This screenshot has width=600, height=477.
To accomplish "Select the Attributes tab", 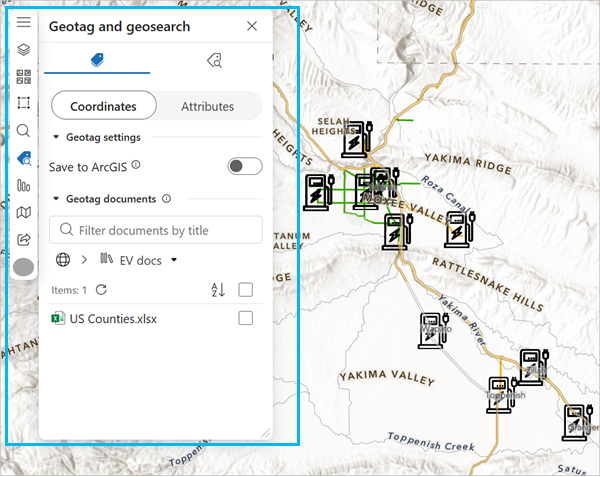I will (208, 106).
